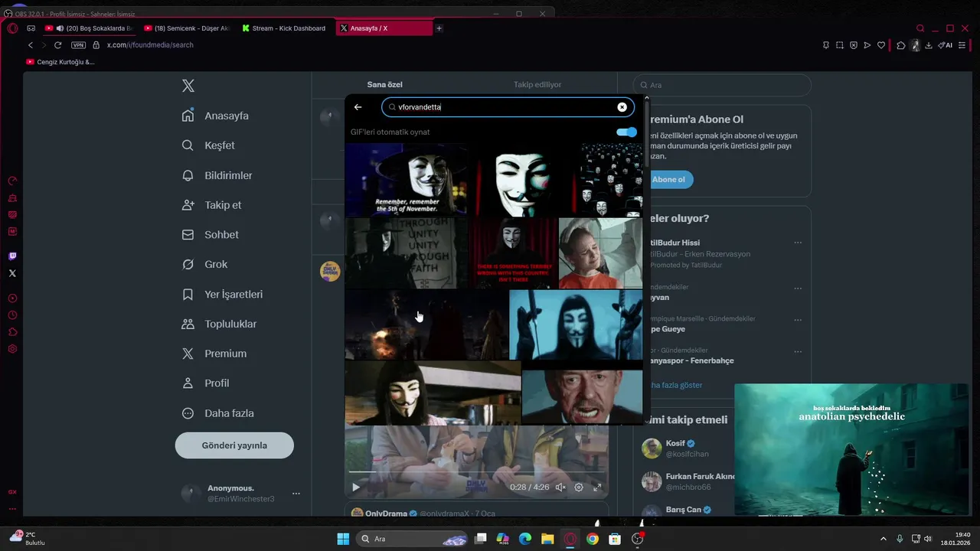
Task: Select the blue-tinted mask with swords GIF
Action: pyautogui.click(x=576, y=324)
